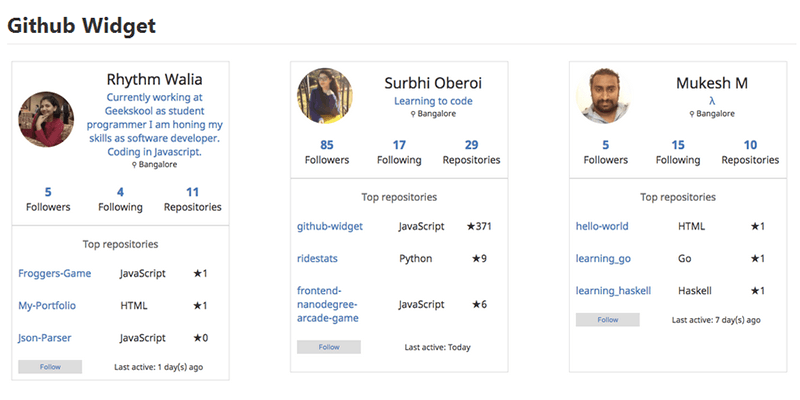Viewport: 800px width, 400px height.
Task: Open the ridestats repository link
Action: coord(317,258)
